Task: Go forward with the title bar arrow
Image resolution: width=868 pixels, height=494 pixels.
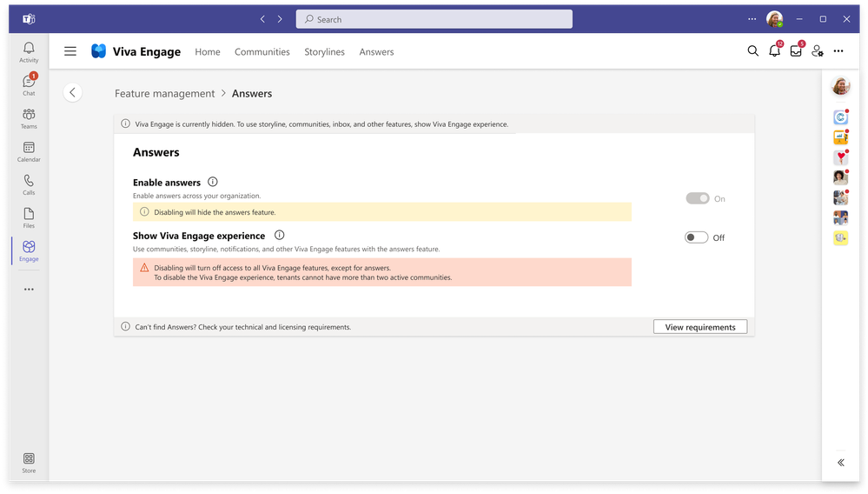Action: pos(280,19)
